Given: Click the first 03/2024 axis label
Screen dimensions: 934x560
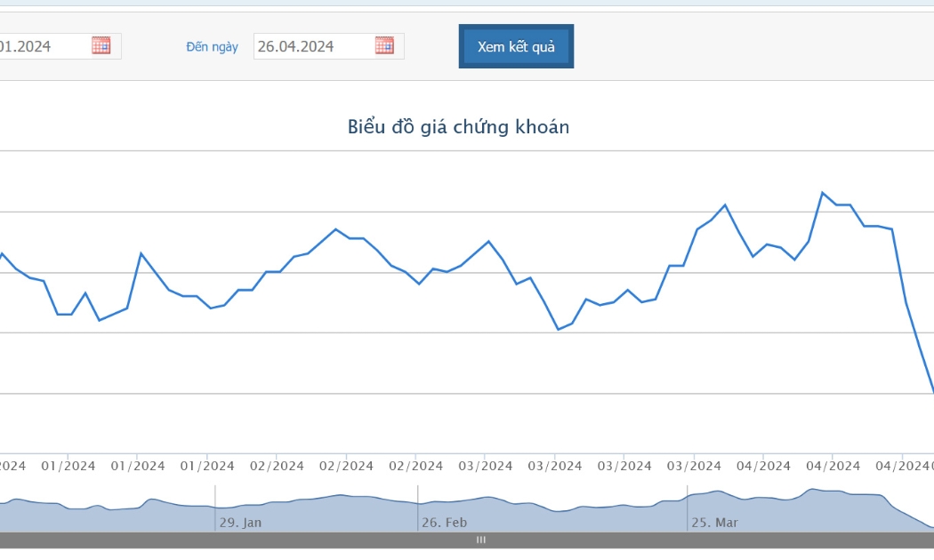Looking at the screenshot, I should click(x=485, y=466).
